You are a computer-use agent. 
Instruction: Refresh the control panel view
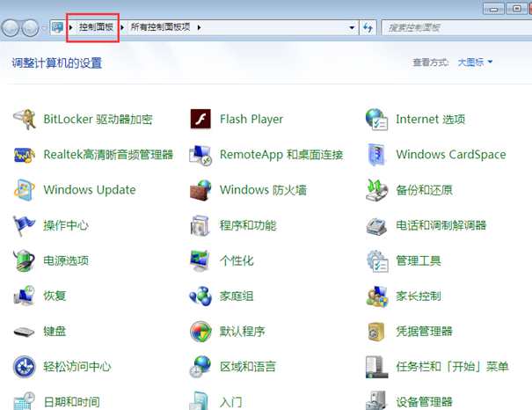[x=368, y=27]
